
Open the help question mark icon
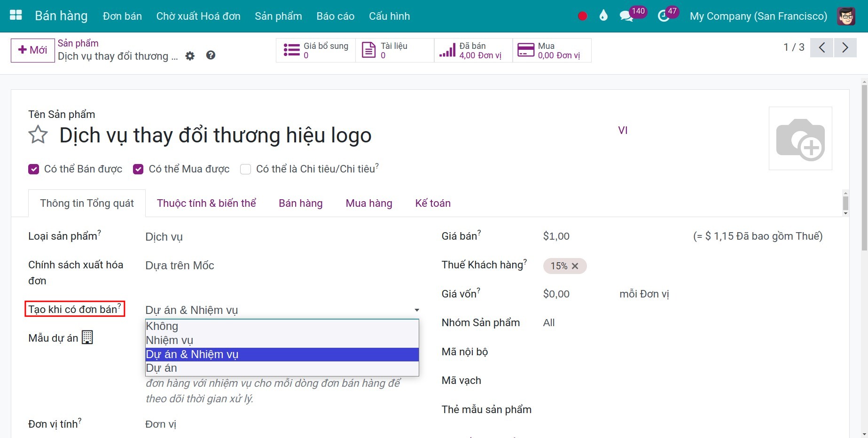pos(211,55)
